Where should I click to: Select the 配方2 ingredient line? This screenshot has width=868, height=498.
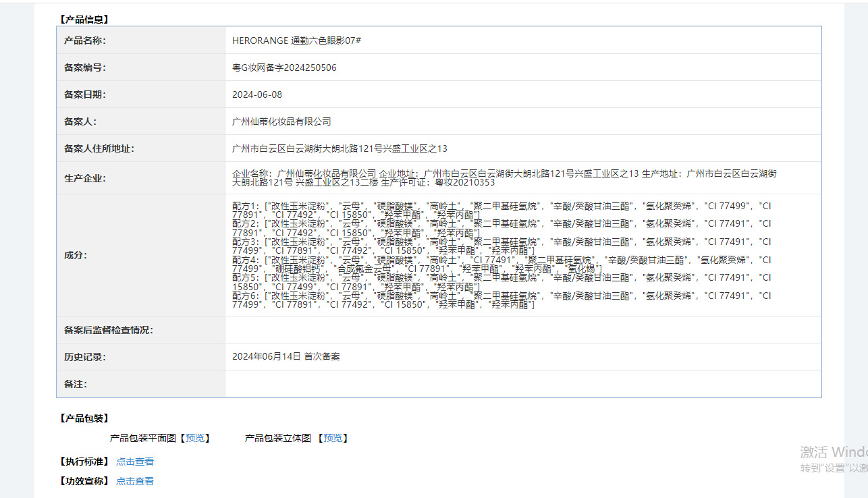501,228
